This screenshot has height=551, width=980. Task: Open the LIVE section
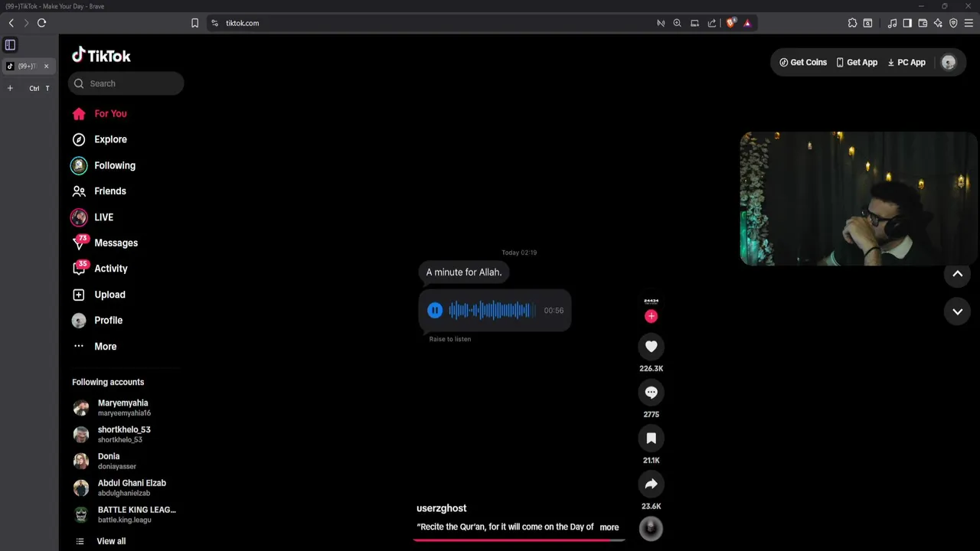pyautogui.click(x=92, y=217)
